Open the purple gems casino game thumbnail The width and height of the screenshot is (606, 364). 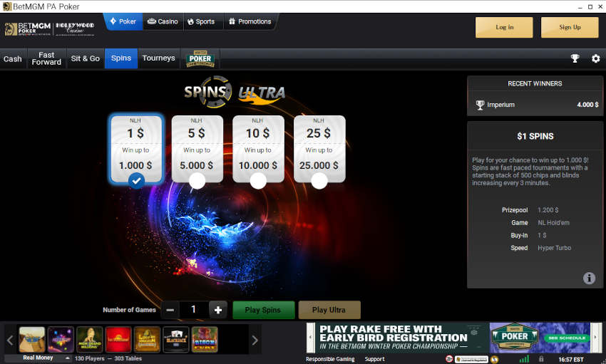(61, 339)
